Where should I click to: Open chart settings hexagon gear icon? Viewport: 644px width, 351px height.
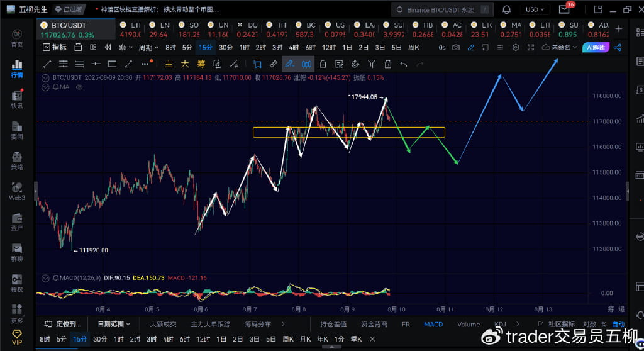click(516, 47)
